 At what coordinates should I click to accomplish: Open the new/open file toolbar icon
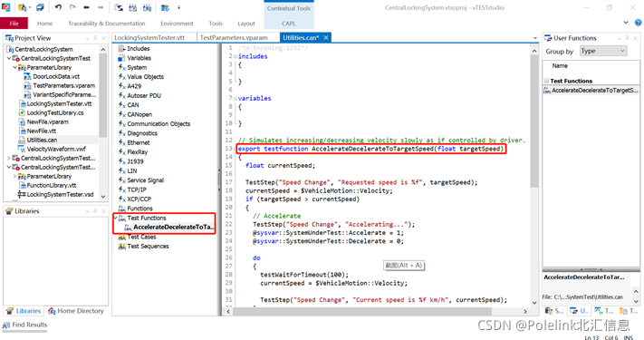[23, 7]
